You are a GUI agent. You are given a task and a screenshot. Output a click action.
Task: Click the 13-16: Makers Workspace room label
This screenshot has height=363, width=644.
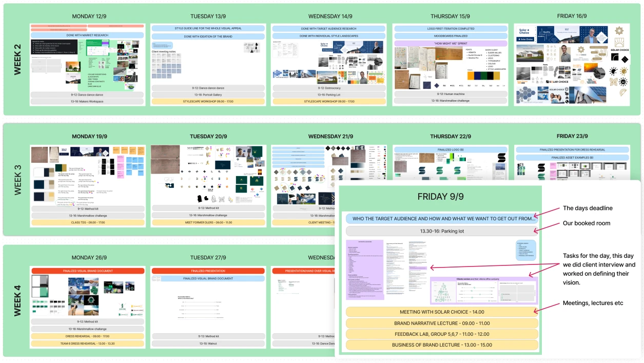click(x=87, y=102)
